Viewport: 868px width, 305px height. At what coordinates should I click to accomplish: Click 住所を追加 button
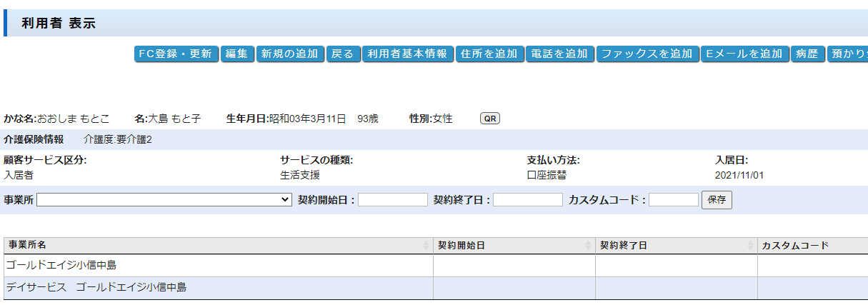point(489,54)
